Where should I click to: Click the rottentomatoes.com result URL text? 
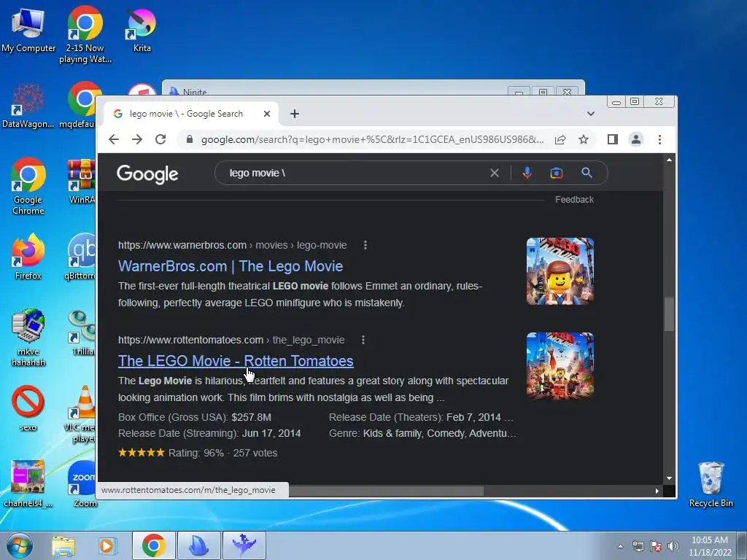coord(231,340)
